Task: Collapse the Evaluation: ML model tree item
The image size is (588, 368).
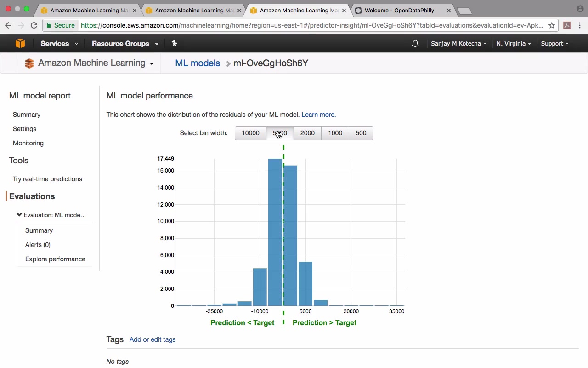Action: click(19, 215)
